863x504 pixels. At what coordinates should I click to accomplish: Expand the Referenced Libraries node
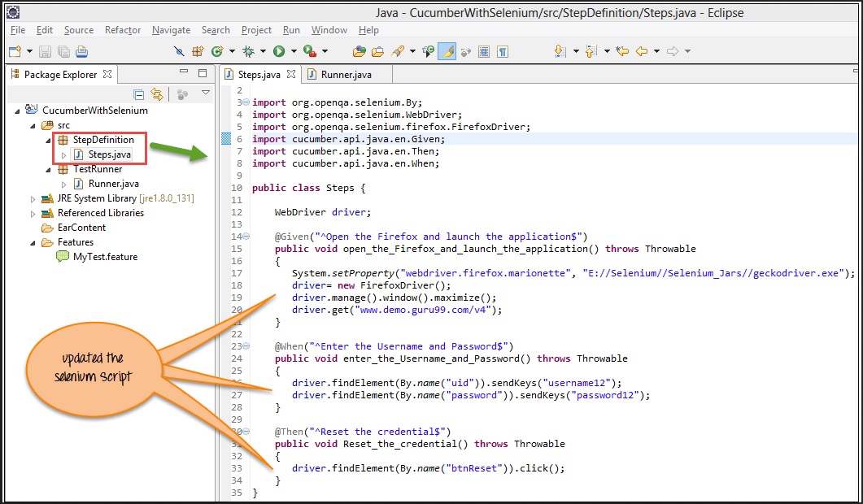point(33,214)
